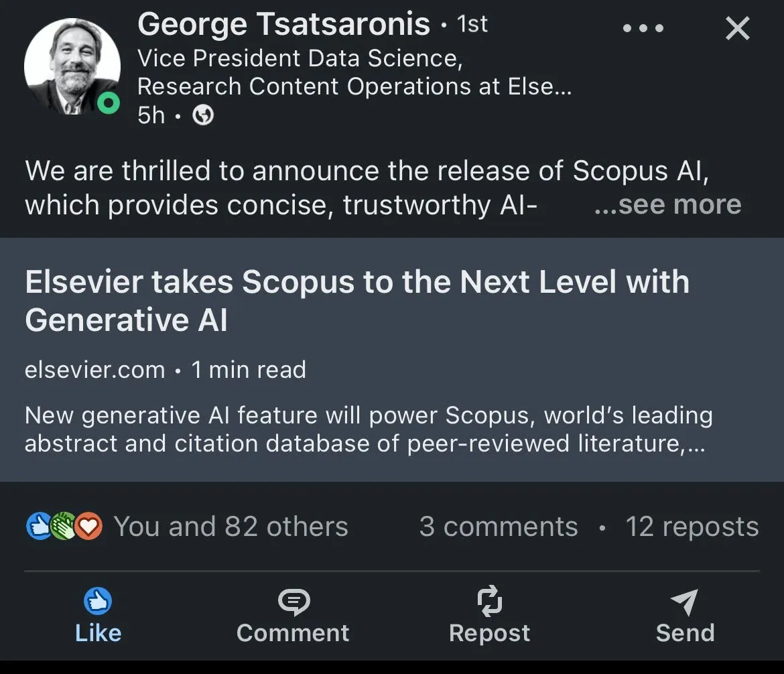Select the blue thumbs-up reaction icon
This screenshot has width=784, height=674.
click(39, 527)
